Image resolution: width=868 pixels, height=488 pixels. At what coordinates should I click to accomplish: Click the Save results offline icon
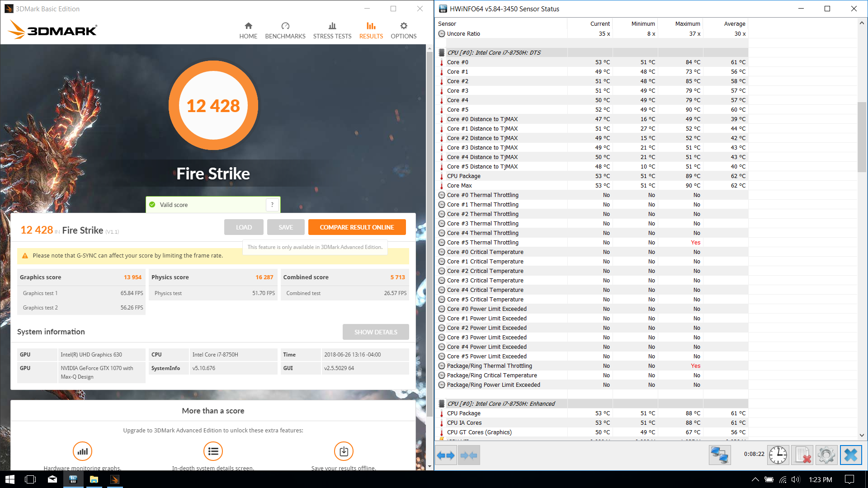[x=344, y=451]
